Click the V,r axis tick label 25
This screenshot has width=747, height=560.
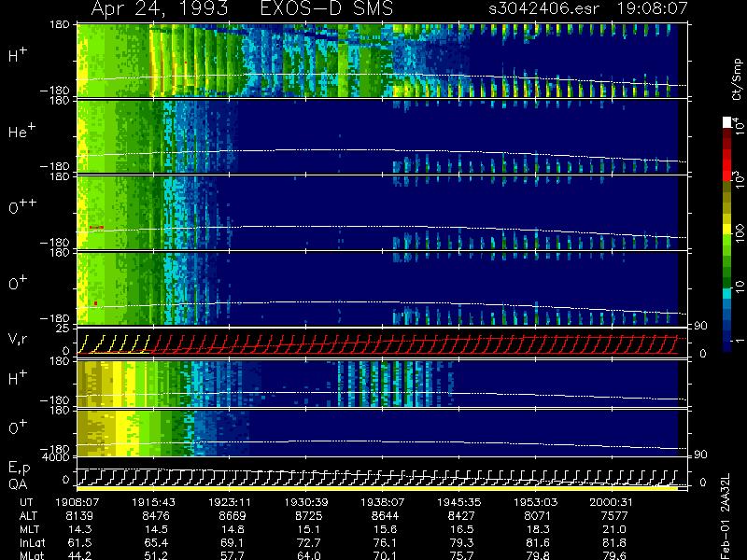[x=63, y=329]
